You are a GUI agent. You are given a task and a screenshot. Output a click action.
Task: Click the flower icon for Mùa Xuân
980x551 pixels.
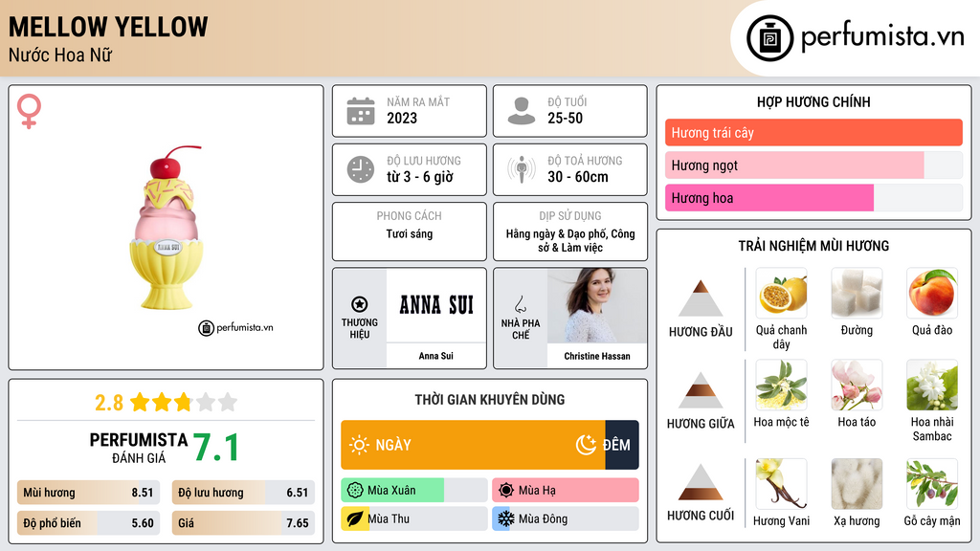click(x=355, y=491)
